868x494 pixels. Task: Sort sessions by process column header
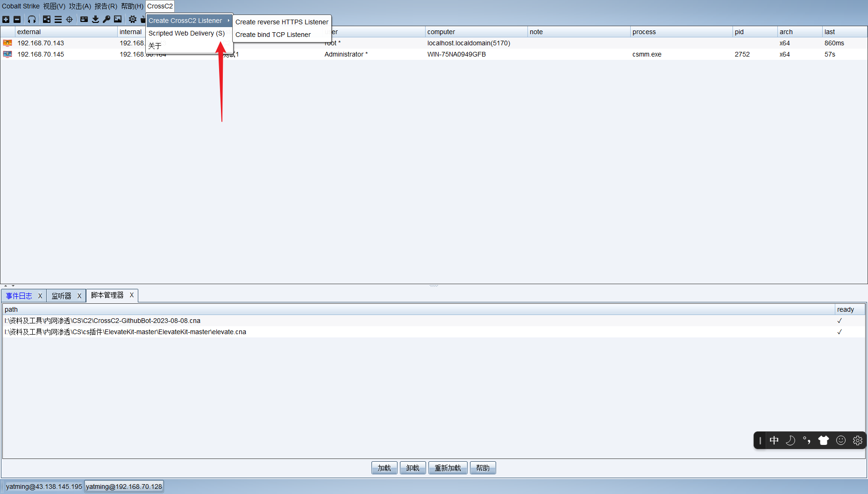point(682,32)
